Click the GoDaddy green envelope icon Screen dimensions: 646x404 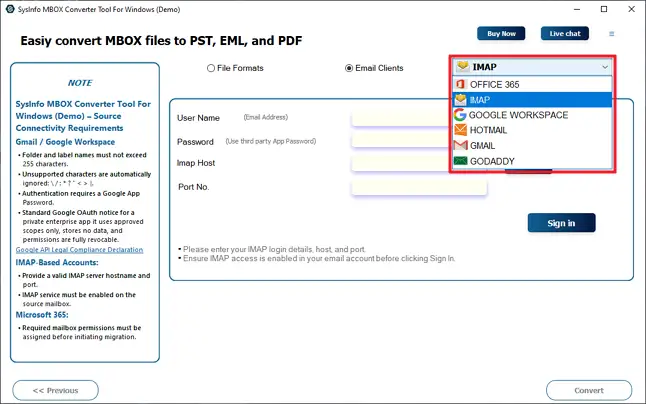click(460, 161)
